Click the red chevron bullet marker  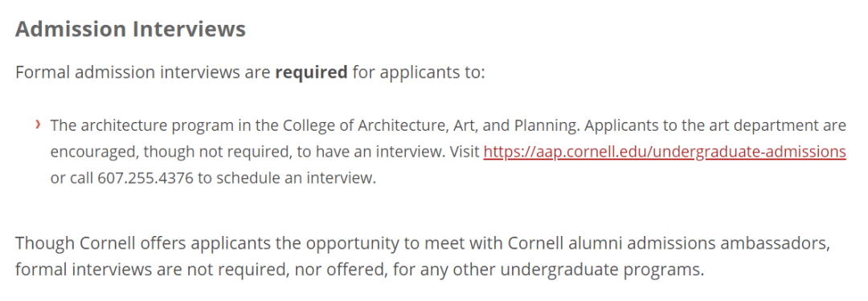(38, 124)
